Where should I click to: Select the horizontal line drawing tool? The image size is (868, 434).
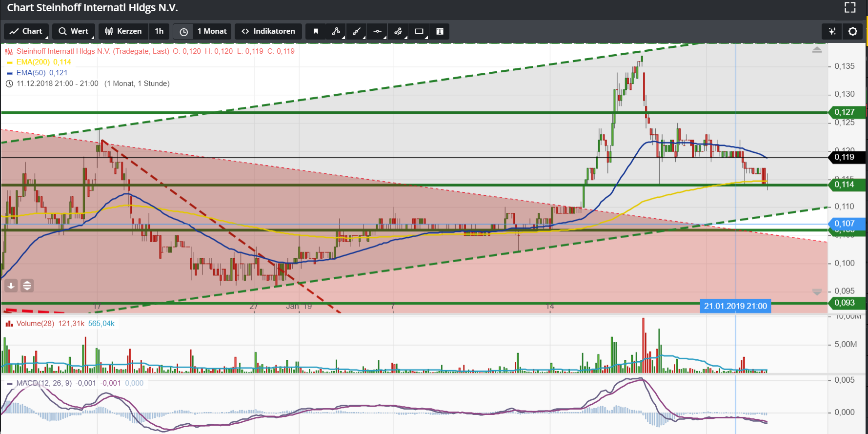[x=377, y=31]
